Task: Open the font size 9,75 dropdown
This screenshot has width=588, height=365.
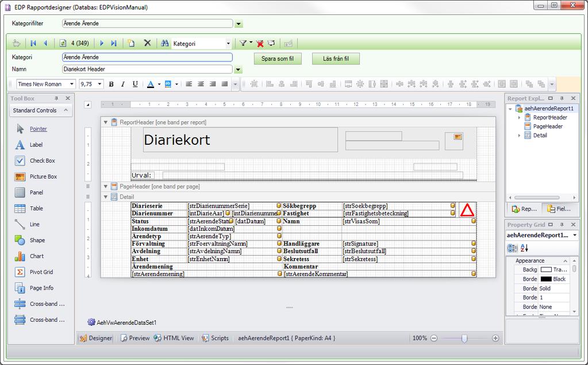Action: (x=100, y=84)
